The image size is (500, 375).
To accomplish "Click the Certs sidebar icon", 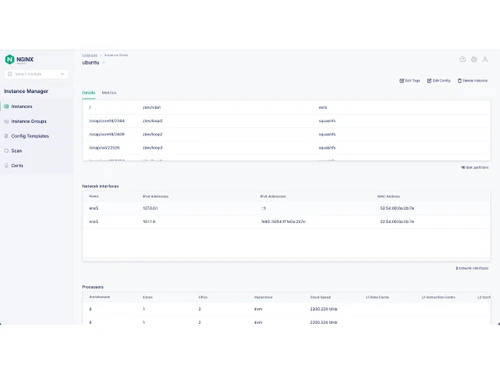I will (6, 165).
